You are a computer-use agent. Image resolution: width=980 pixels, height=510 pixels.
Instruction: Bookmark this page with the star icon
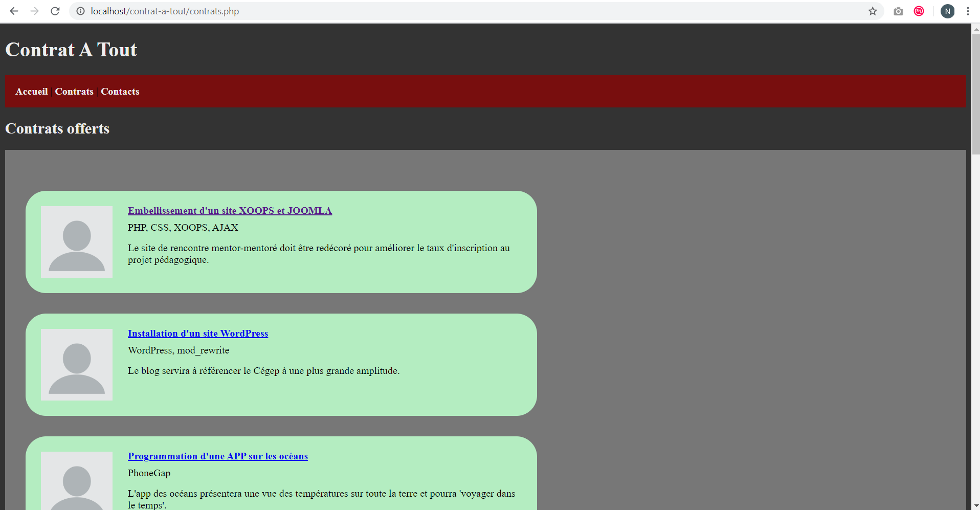coord(873,11)
